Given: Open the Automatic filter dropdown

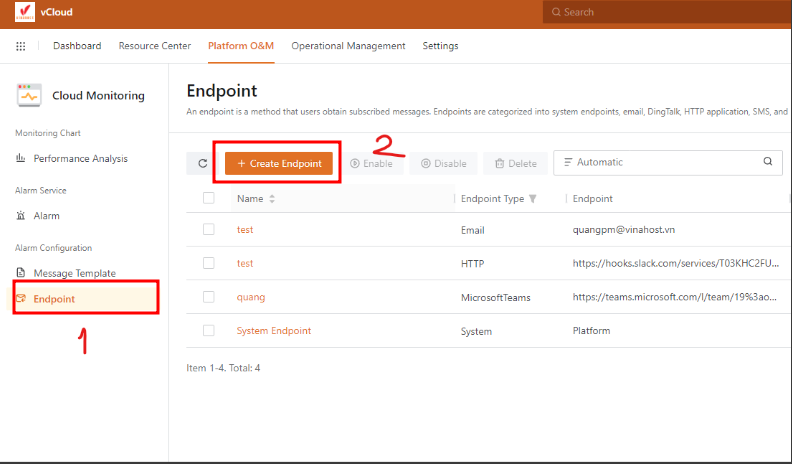Looking at the screenshot, I should click(x=655, y=162).
